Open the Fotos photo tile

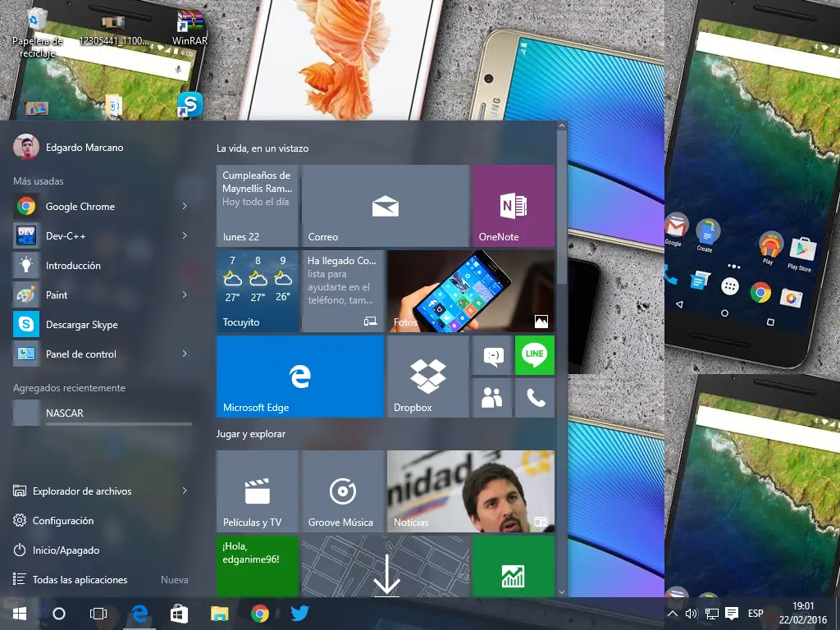[x=471, y=291]
